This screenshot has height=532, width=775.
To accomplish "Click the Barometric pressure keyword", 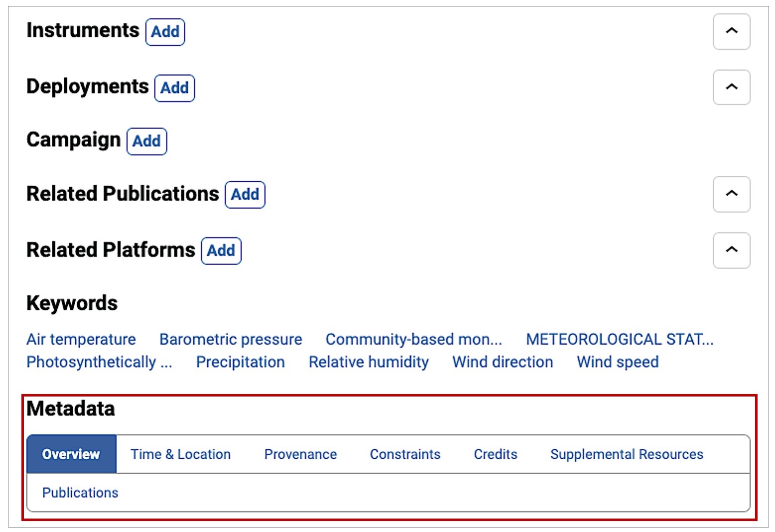I will click(x=231, y=339).
